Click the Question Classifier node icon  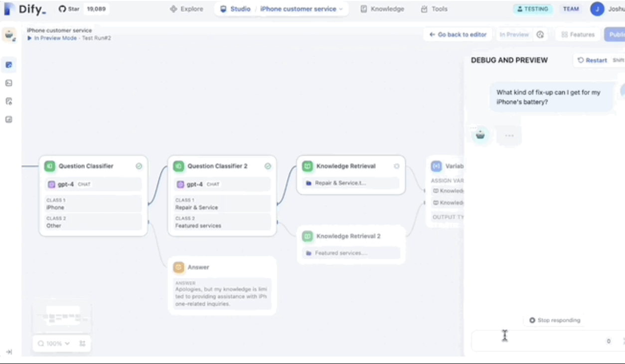click(x=49, y=166)
